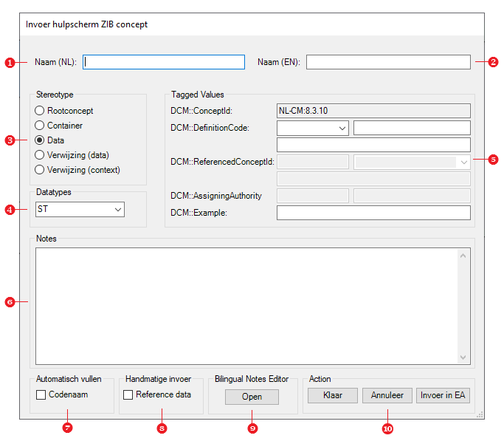Screen dimensions: 504x441
Task: Click the Invoer in EA button
Action: pyautogui.click(x=443, y=395)
